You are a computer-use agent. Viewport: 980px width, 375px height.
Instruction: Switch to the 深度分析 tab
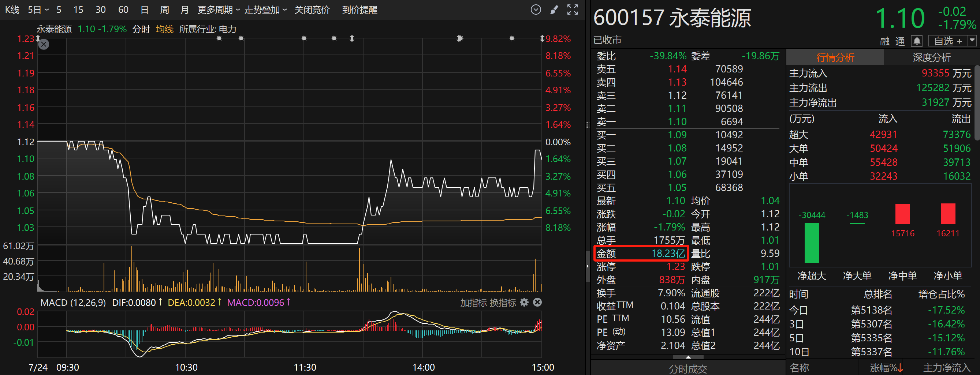tap(931, 57)
